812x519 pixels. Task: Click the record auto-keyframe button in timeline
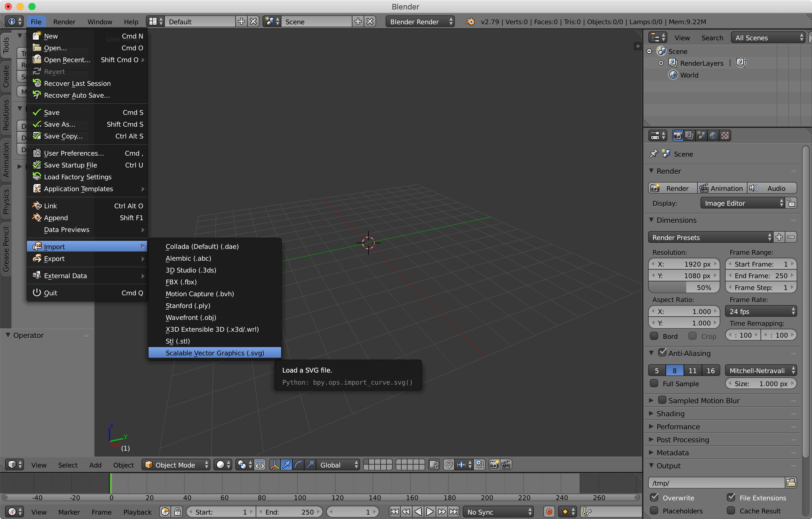coord(549,512)
